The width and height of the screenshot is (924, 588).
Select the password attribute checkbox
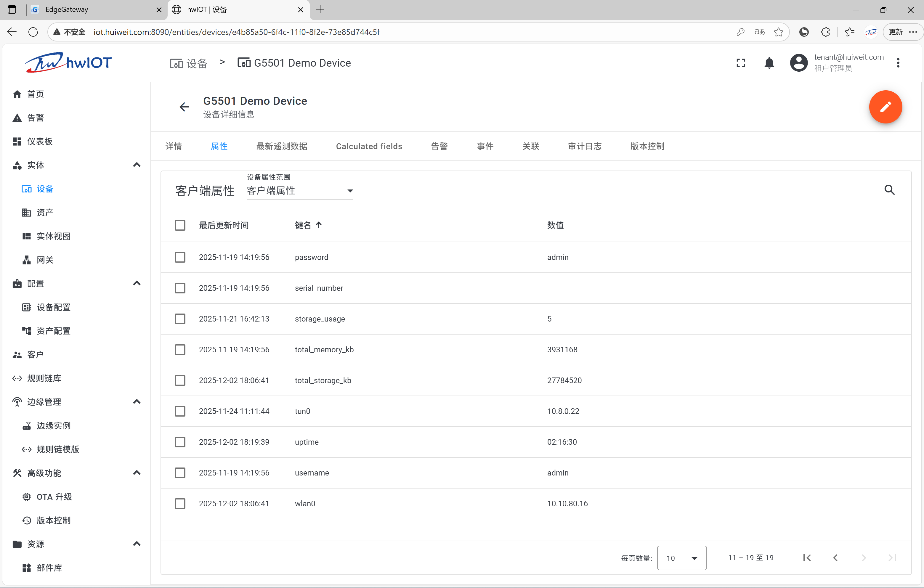coord(179,257)
